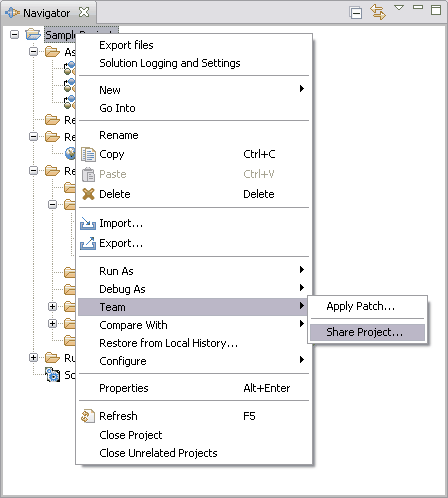The image size is (448, 498).
Task: Toggle Link with Editor arrows icon
Action: 378,12
